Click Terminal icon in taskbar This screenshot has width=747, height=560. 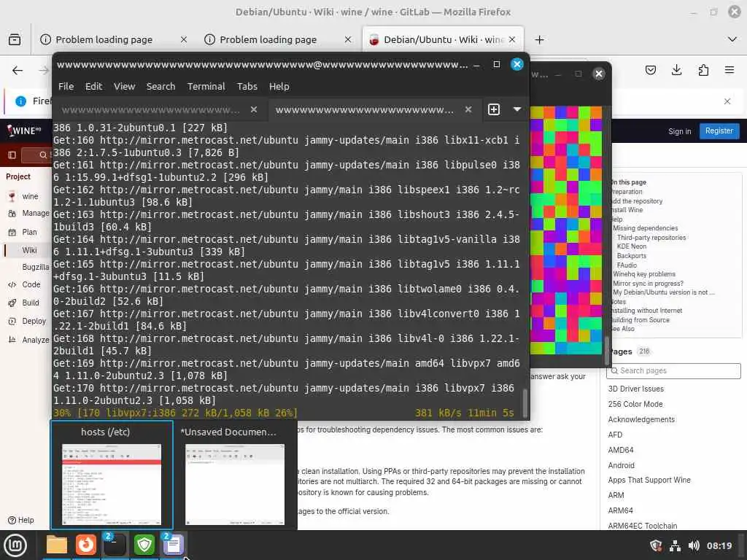coord(115,545)
